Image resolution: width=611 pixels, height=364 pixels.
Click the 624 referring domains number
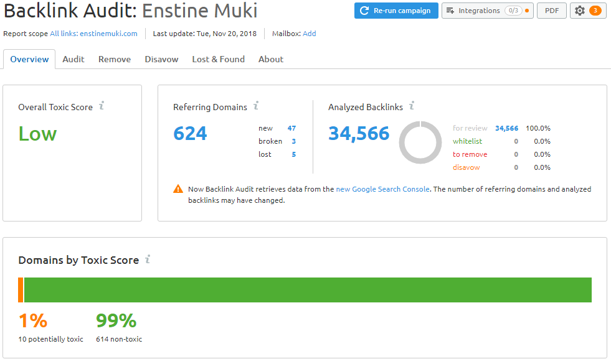[x=190, y=134]
